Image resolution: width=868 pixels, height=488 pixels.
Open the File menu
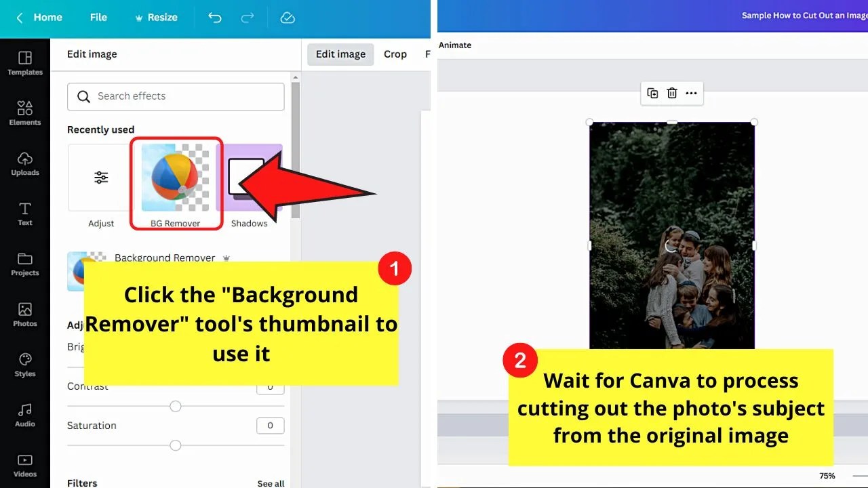click(x=98, y=18)
